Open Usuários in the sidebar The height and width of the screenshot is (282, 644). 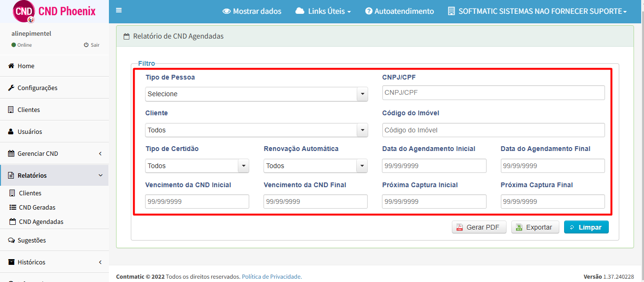point(29,132)
